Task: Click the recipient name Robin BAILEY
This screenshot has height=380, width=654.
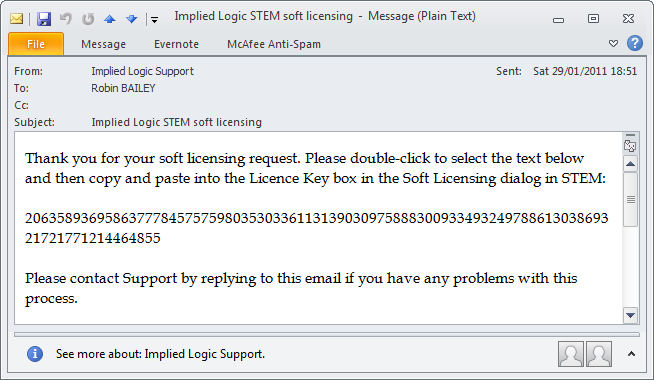Action: 123,88
